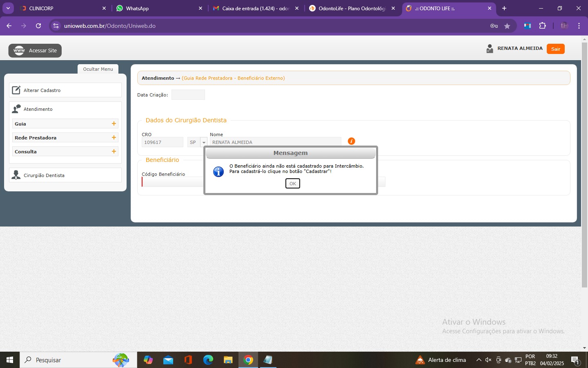Switch to the CLINICORP tab

tap(63, 8)
